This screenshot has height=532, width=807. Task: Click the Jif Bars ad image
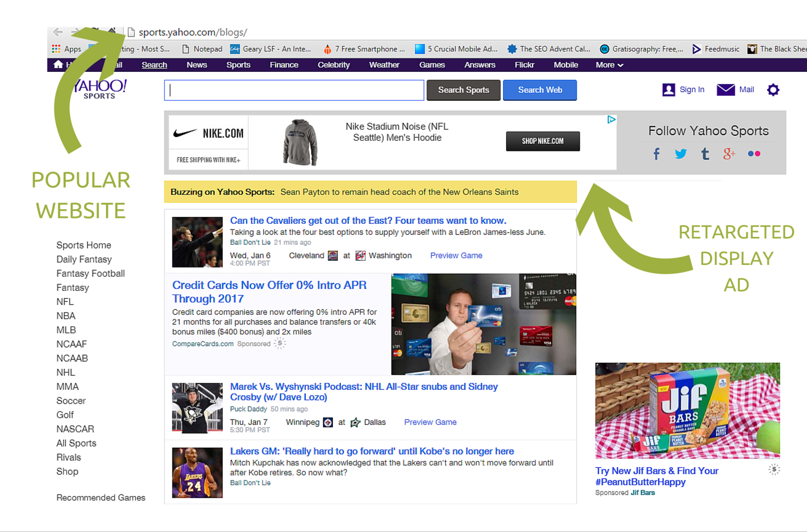pyautogui.click(x=688, y=410)
